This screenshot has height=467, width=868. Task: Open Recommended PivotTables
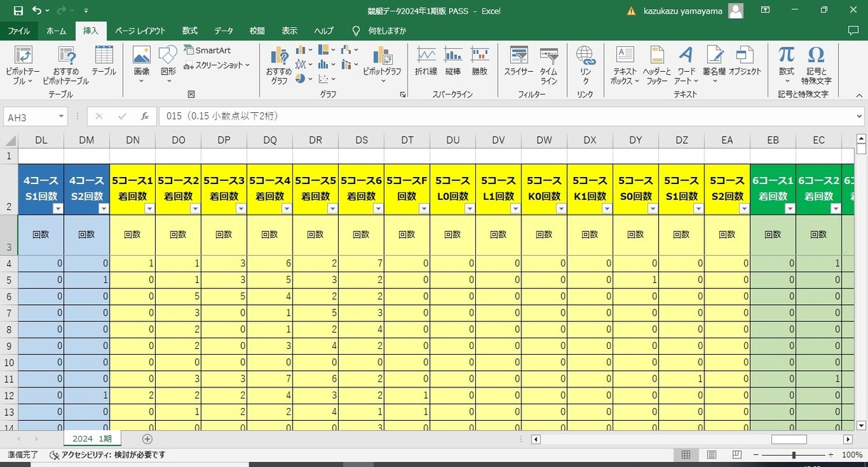(x=65, y=65)
